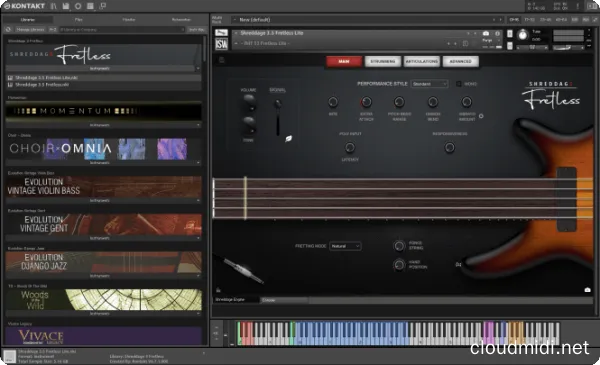Click the Manage Libraries button

[x=30, y=29]
